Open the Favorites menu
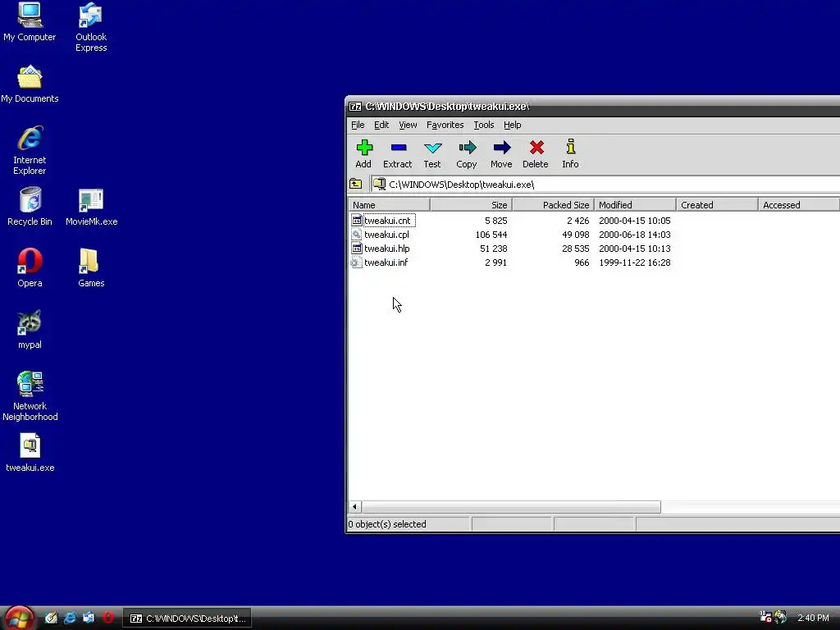This screenshot has height=630, width=840. tap(445, 125)
